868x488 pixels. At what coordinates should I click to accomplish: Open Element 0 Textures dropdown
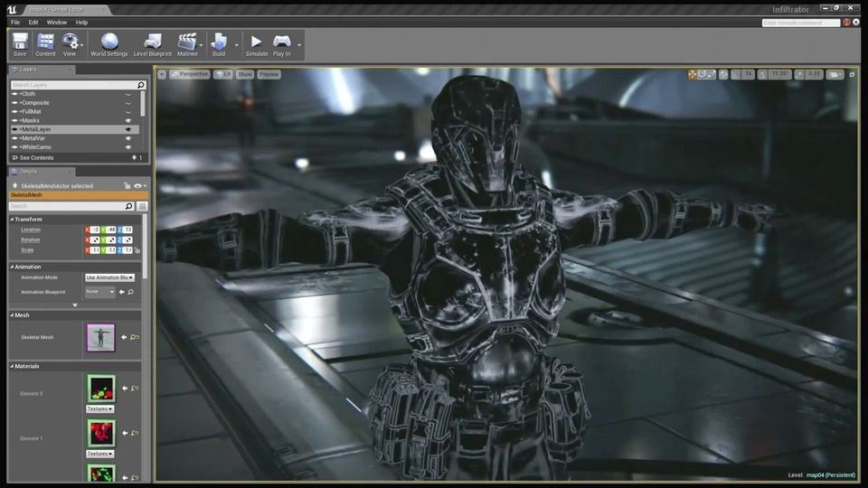[x=99, y=408]
